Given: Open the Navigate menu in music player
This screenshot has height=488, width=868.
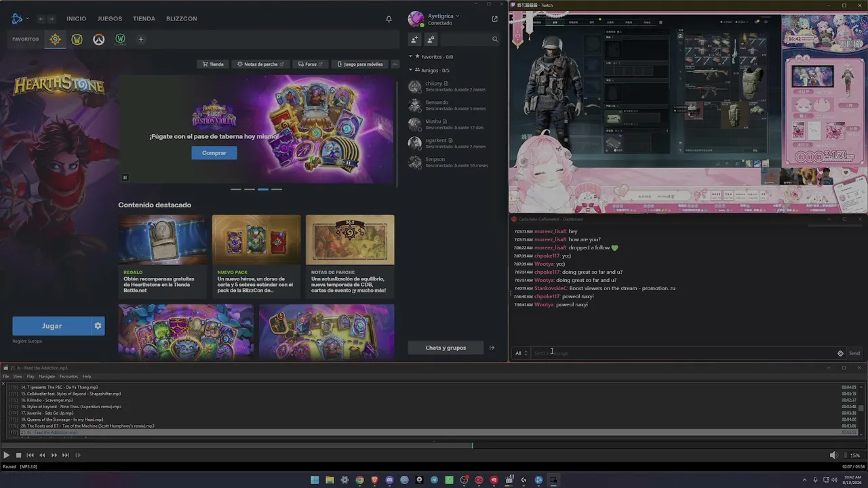Looking at the screenshot, I should pos(47,376).
